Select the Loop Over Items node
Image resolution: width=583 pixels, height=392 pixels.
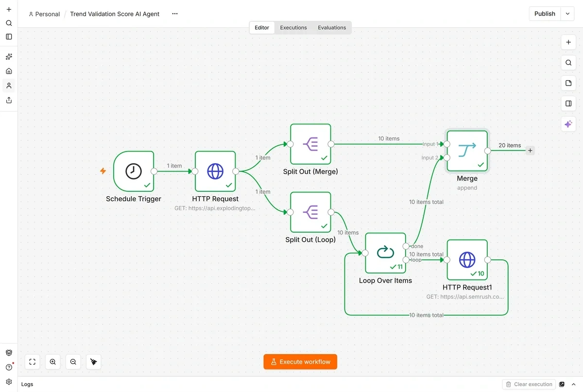(385, 253)
